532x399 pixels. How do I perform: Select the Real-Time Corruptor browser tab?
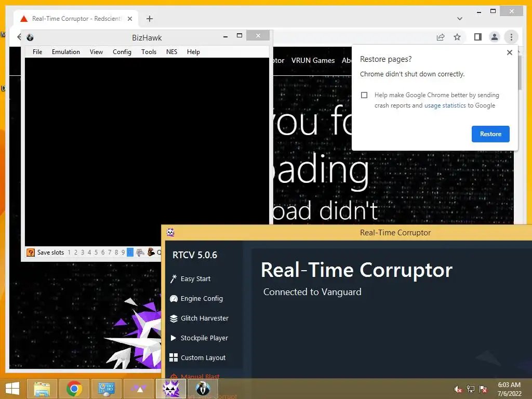pos(76,19)
